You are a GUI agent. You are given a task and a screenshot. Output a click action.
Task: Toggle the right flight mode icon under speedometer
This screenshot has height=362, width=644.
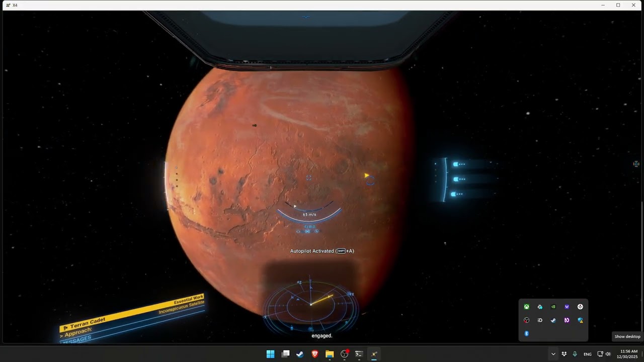tap(316, 231)
